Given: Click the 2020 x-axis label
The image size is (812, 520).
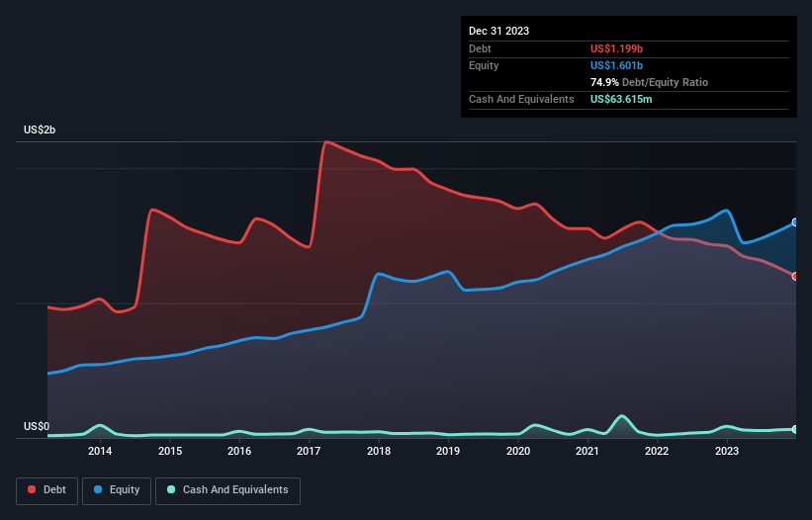Looking at the screenshot, I should tap(518, 451).
